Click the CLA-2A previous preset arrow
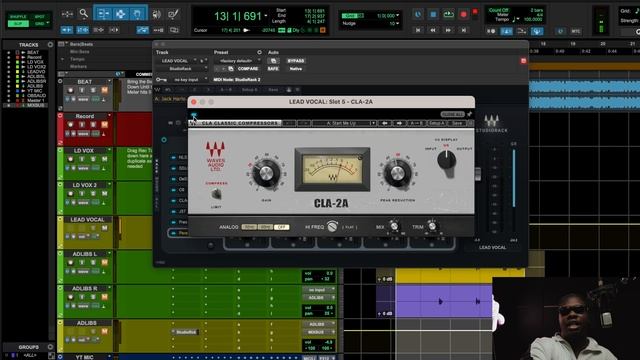Screen dimensions: 640x360 384,123
